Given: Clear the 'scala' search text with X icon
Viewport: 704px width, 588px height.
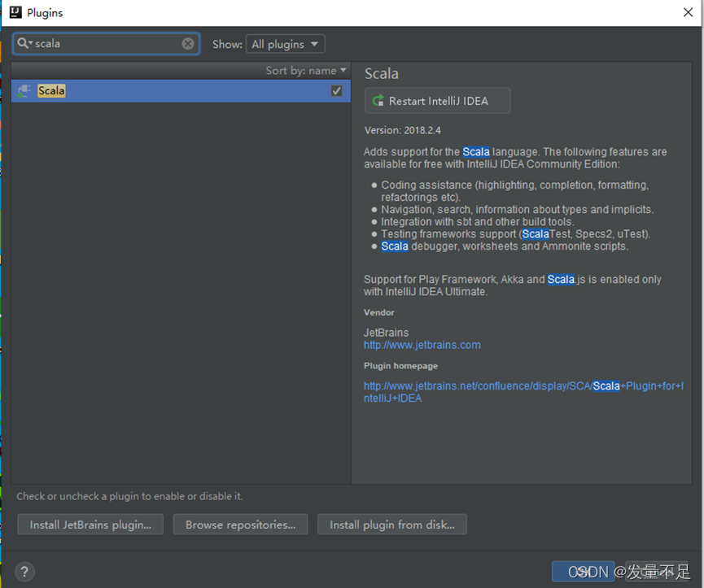Looking at the screenshot, I should point(188,43).
